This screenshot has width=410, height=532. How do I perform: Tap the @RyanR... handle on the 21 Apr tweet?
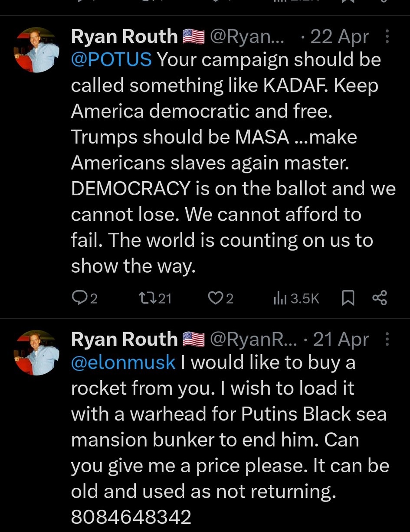click(x=253, y=340)
